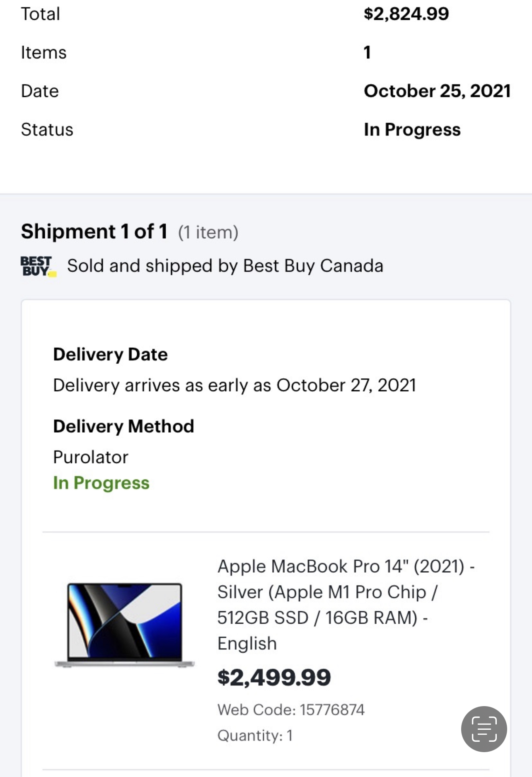This screenshot has width=532, height=777.
Task: Click the Web Code 15776874 text
Action: coord(291,709)
